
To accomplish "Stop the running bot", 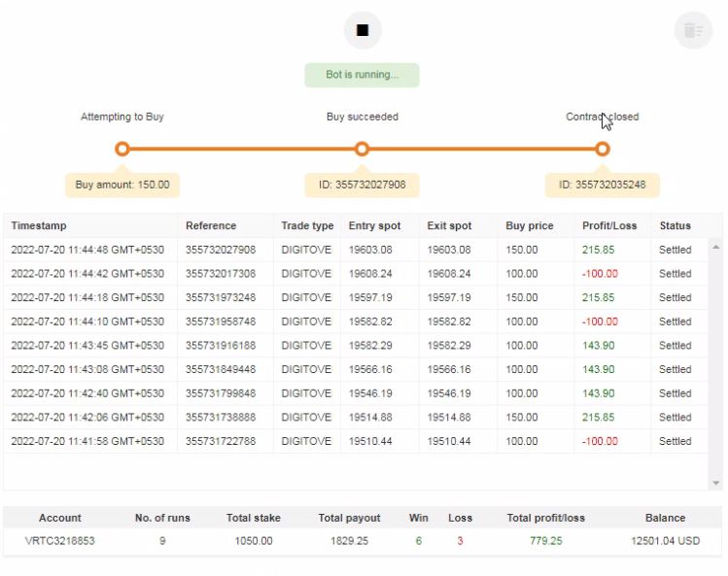I will [363, 30].
